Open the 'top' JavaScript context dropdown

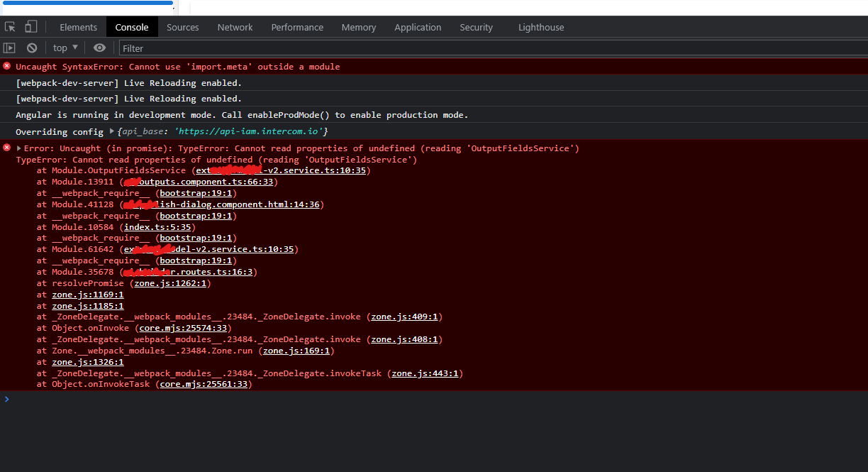[x=65, y=48]
